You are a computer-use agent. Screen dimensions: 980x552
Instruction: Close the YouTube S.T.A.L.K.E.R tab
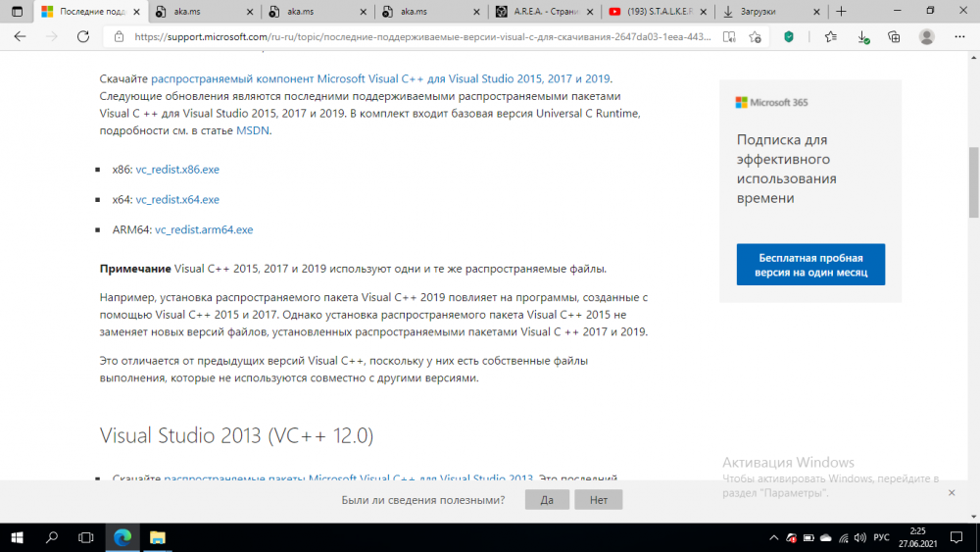click(703, 12)
